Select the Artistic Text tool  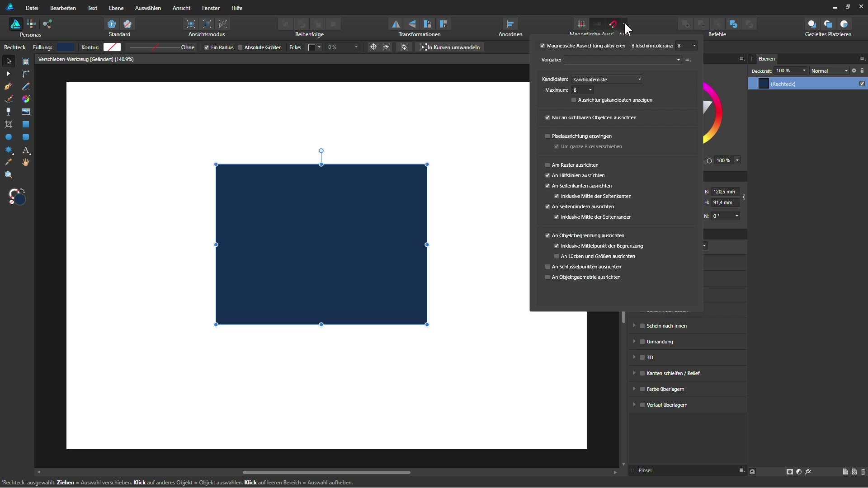tap(26, 150)
